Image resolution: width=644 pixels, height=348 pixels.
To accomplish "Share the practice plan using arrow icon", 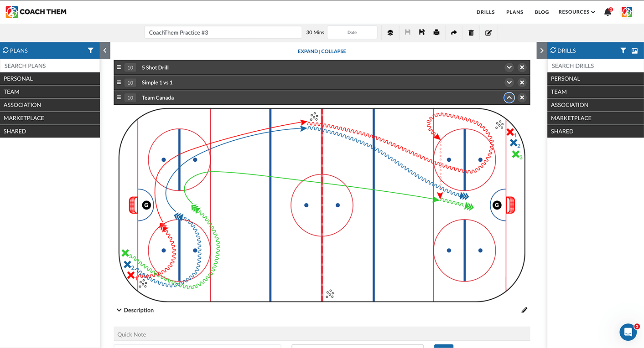I will pyautogui.click(x=454, y=33).
